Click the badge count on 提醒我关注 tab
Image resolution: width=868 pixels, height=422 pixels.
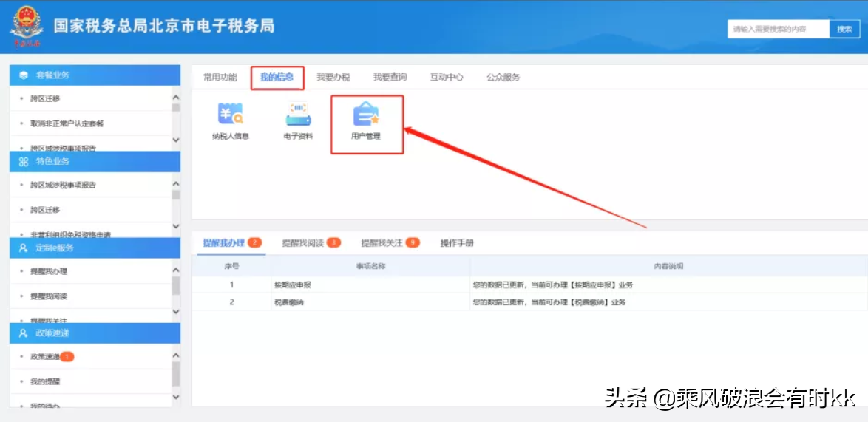[413, 243]
